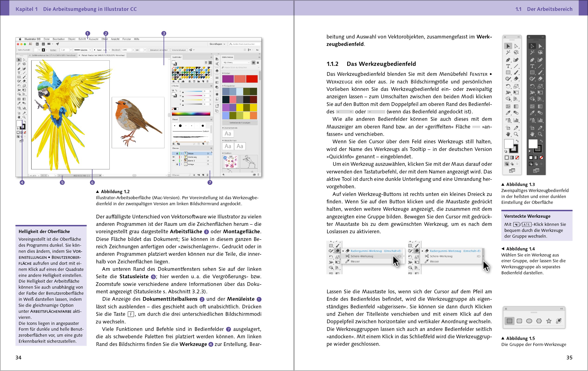Screen dimensions: 588x371
Task: Open the My Library dropdown
Action: point(236,63)
